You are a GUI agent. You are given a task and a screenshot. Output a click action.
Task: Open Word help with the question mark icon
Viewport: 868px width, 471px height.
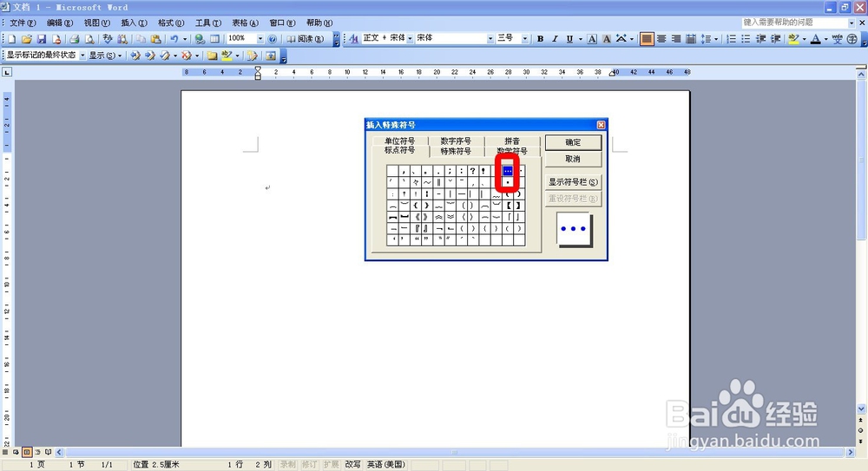(273, 39)
